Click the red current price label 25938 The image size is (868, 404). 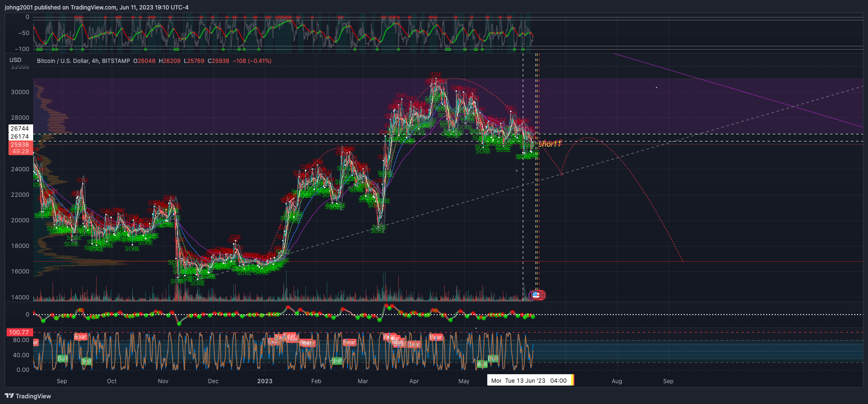pyautogui.click(x=20, y=145)
